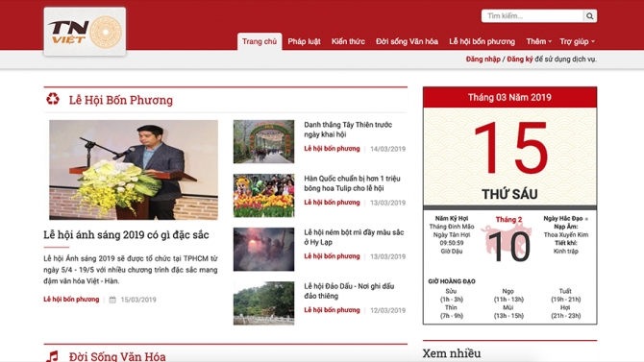Click the Xem nhiều heading
The width and height of the screenshot is (644, 362).
tap(452, 353)
